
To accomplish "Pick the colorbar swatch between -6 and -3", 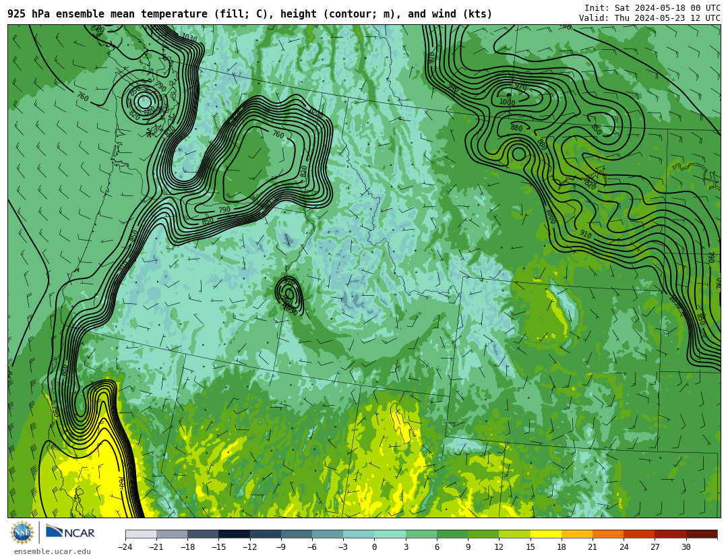I will click(328, 534).
